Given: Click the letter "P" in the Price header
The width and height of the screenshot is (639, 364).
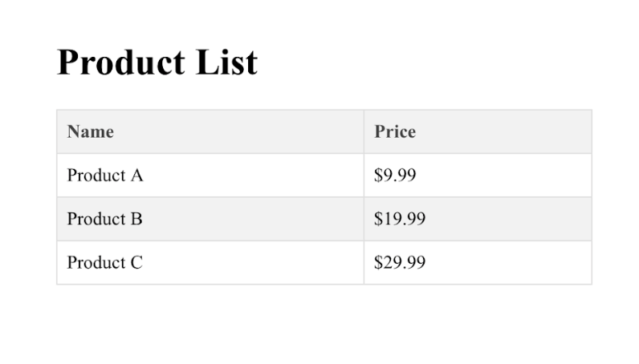Looking at the screenshot, I should tap(379, 131).
